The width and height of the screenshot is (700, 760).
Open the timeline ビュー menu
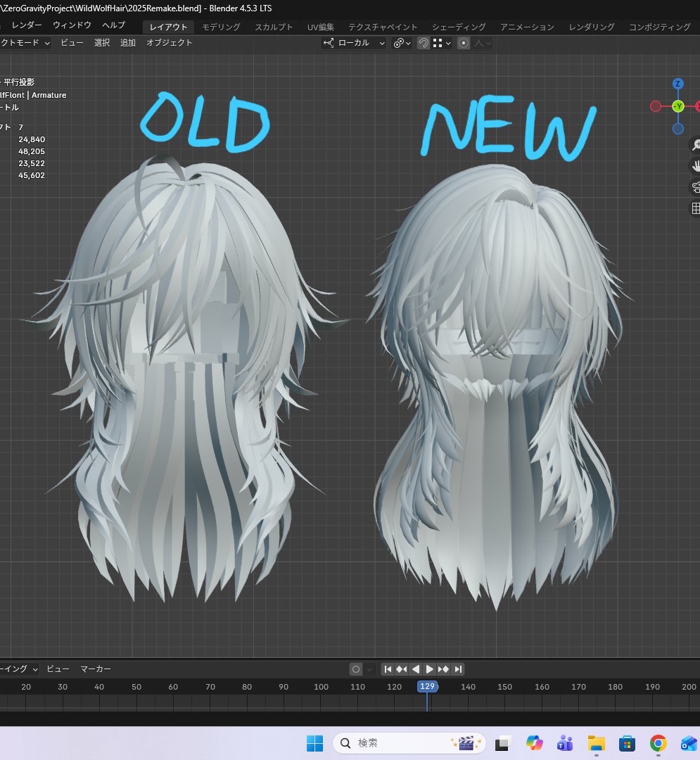(58, 669)
